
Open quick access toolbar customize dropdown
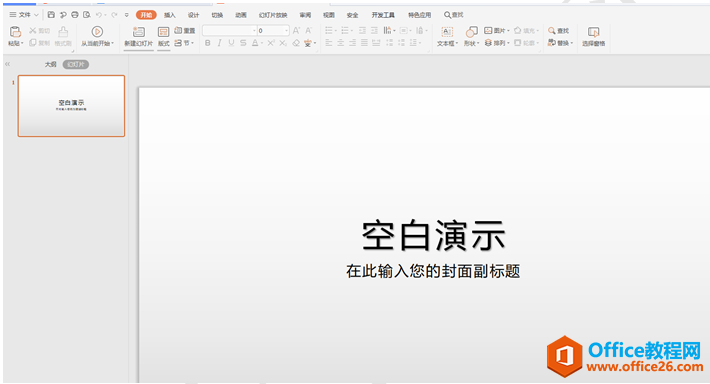127,15
